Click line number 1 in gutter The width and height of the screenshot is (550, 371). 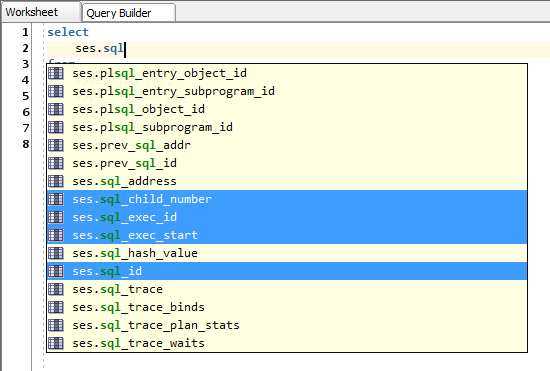tap(25, 32)
